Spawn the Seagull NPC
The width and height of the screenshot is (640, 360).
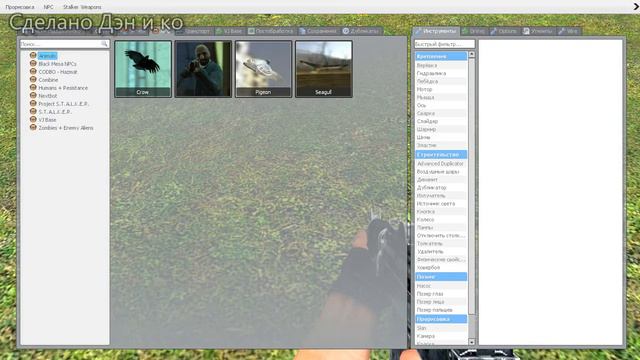[x=323, y=69]
